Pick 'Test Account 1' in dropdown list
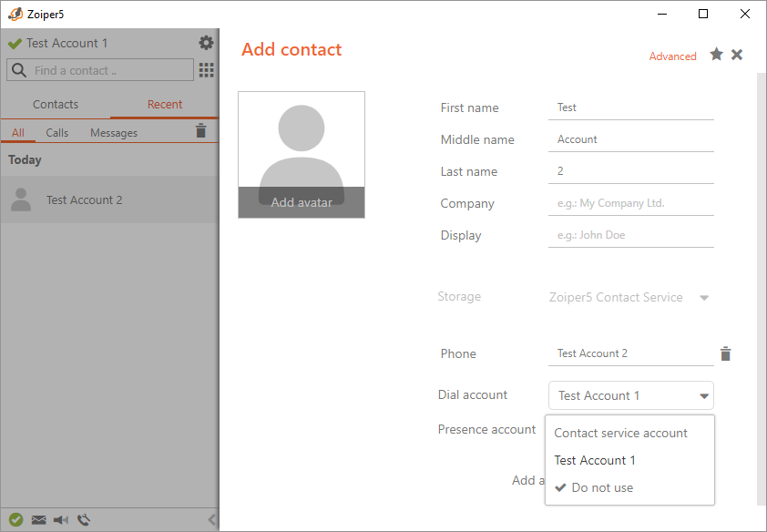The width and height of the screenshot is (767, 532). [595, 460]
